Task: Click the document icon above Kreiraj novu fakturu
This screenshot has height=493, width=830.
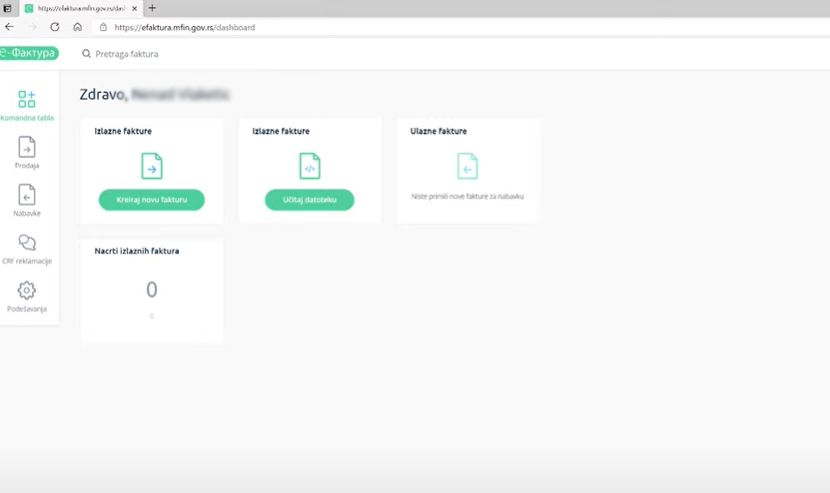Action: point(151,165)
